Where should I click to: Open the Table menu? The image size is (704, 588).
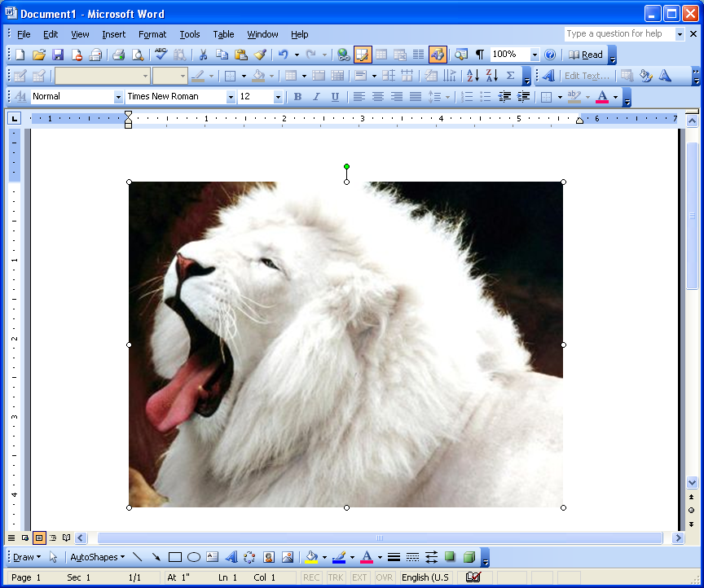point(223,34)
